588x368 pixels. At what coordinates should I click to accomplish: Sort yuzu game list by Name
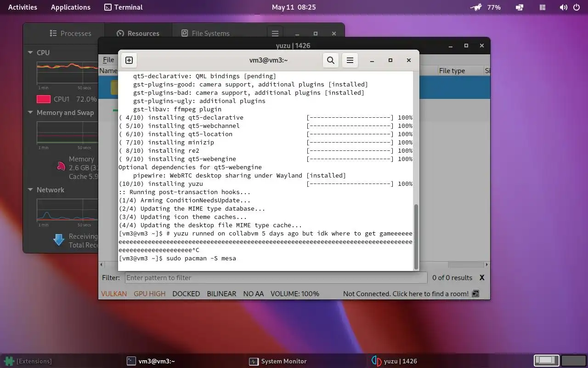click(108, 71)
